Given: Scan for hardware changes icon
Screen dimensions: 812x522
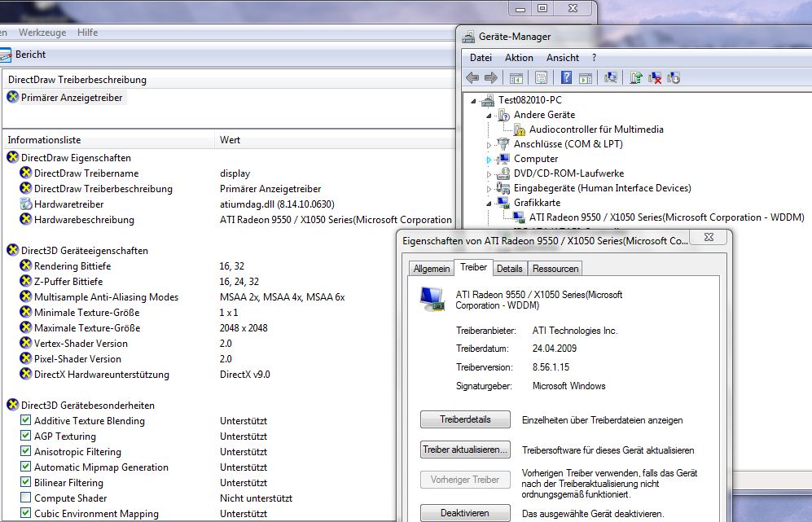Looking at the screenshot, I should coord(611,77).
